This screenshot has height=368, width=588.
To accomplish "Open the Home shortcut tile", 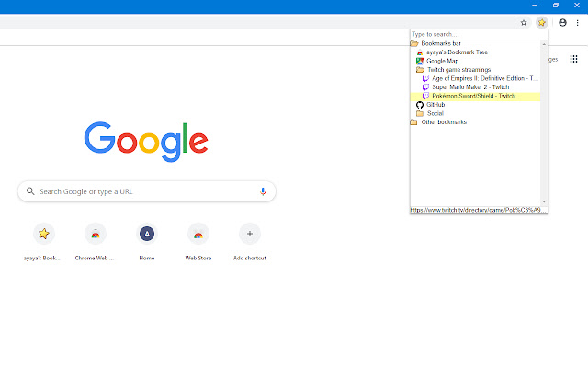I will [147, 234].
